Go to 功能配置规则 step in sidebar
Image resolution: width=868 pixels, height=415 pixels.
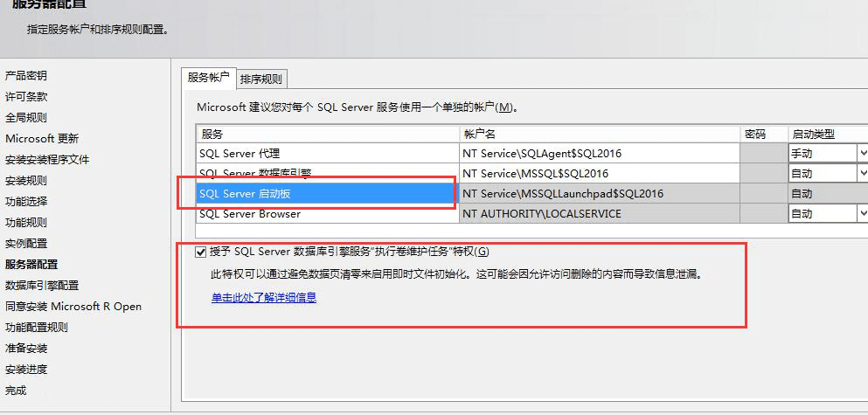point(37,328)
